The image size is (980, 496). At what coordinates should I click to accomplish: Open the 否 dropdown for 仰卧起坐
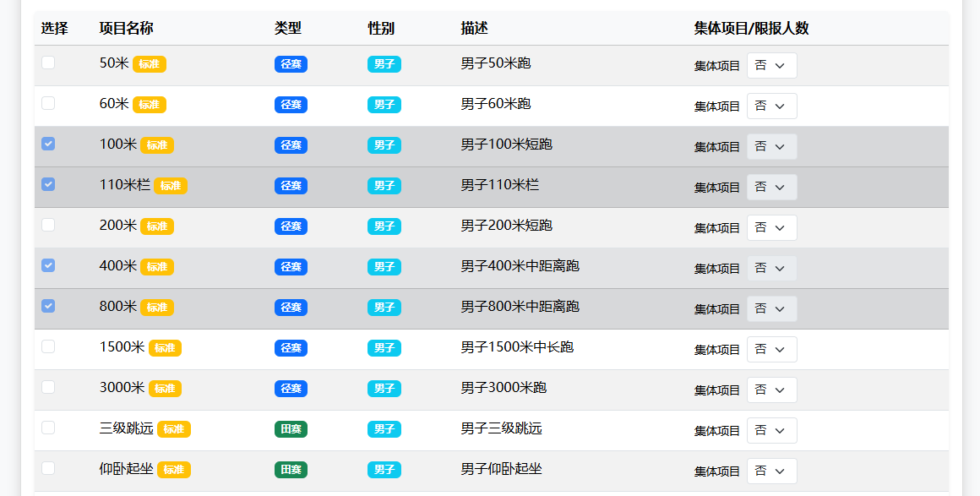pos(771,471)
